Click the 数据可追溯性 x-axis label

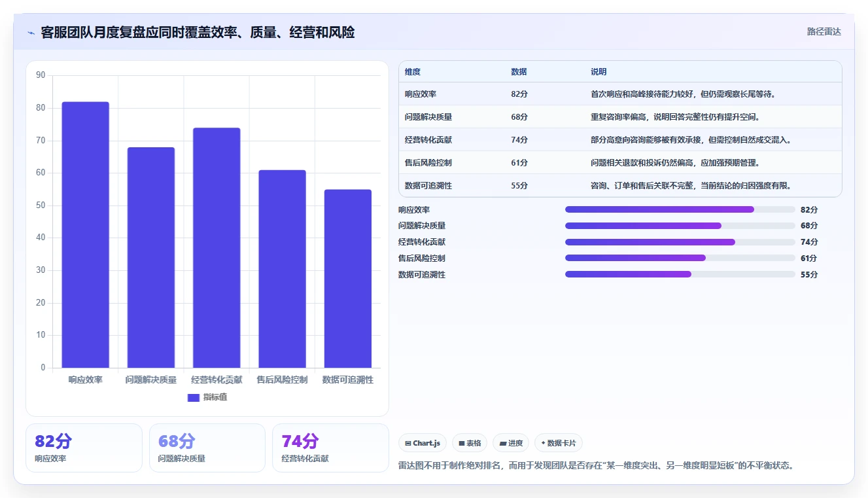click(x=347, y=380)
